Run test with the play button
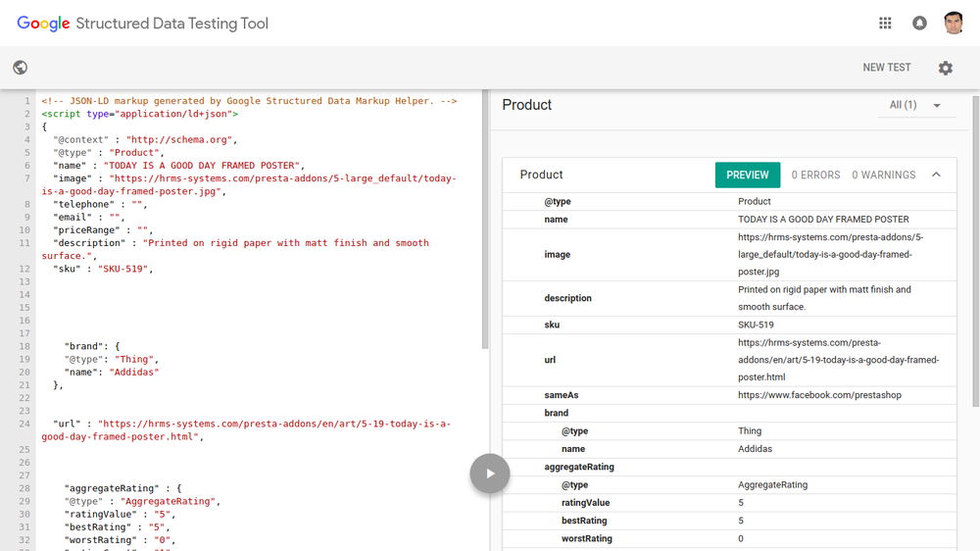This screenshot has width=980, height=551. coord(490,474)
